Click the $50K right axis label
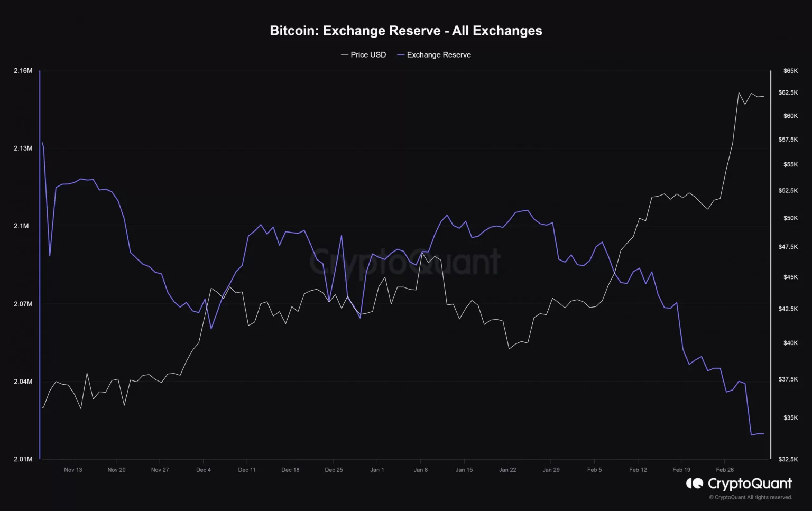812x511 pixels. pos(790,218)
